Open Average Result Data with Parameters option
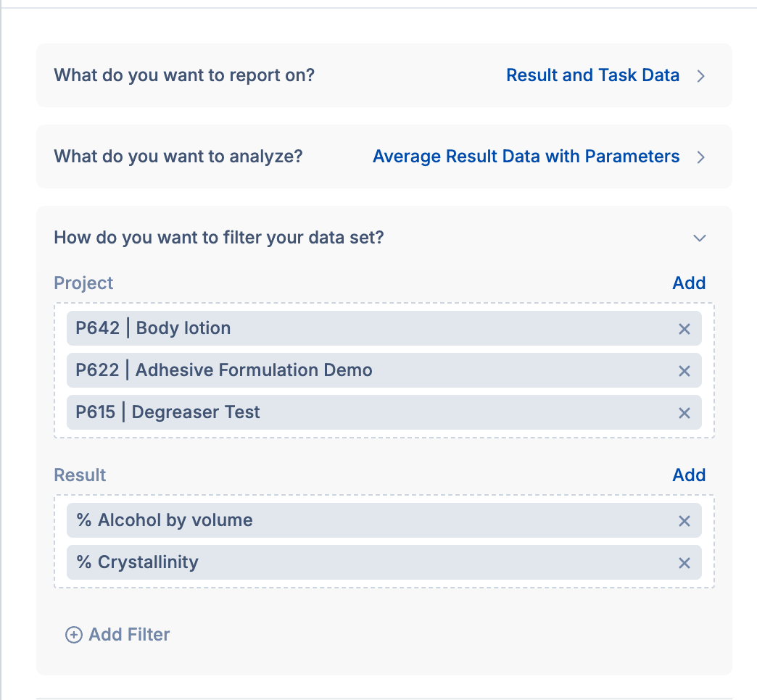The image size is (757, 700). [x=526, y=157]
